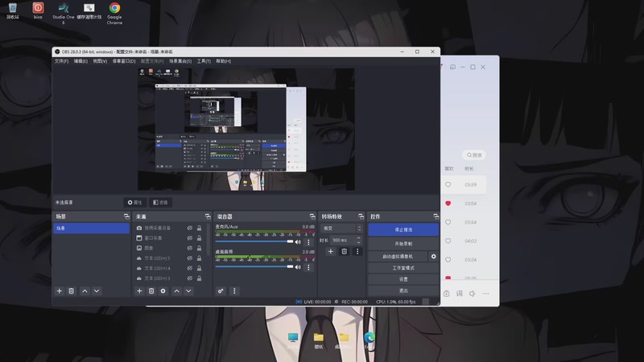The image size is (644, 362).
Task: Open the 帮助(H) menu
Action: tap(224, 61)
